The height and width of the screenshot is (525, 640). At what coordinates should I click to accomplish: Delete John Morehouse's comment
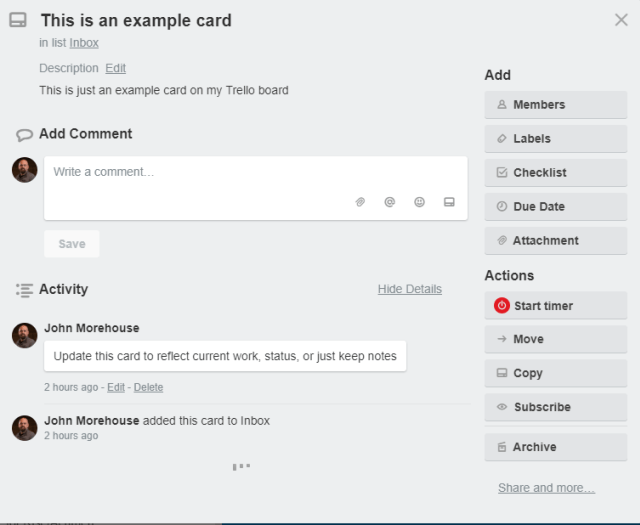coord(148,387)
